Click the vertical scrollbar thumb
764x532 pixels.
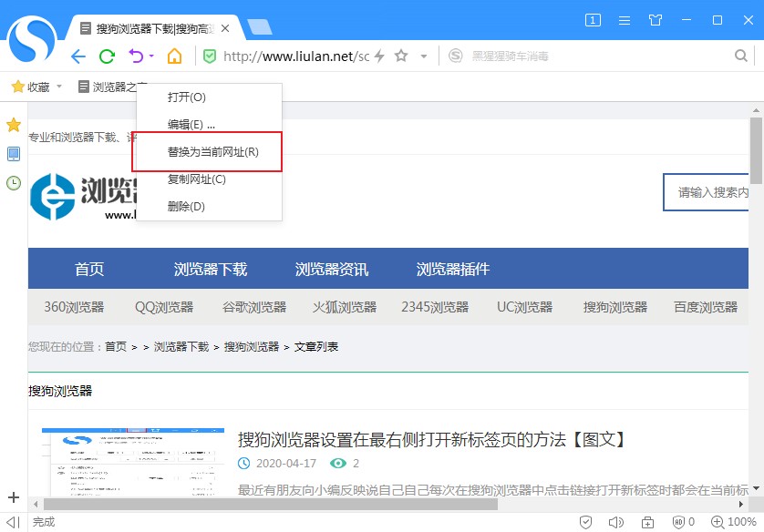(756, 150)
